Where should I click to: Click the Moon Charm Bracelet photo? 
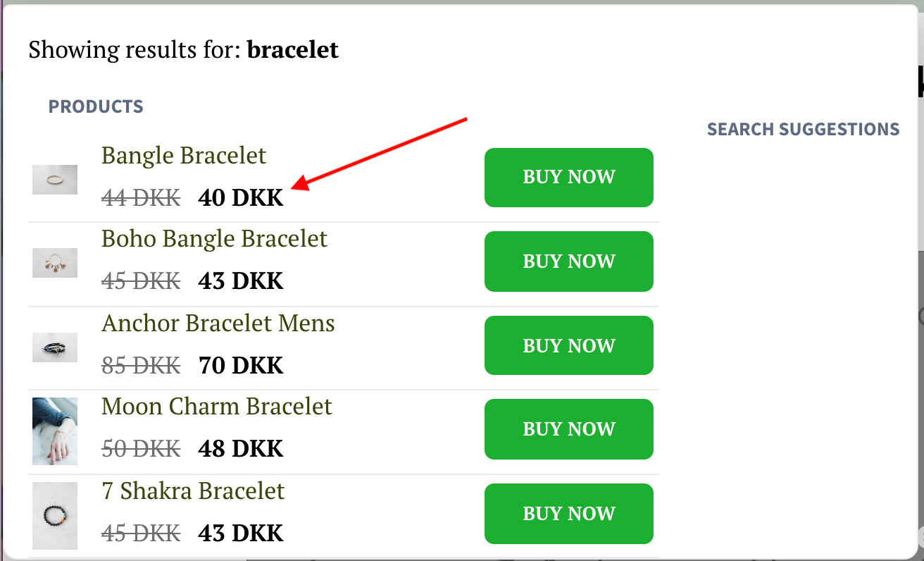[x=55, y=431]
